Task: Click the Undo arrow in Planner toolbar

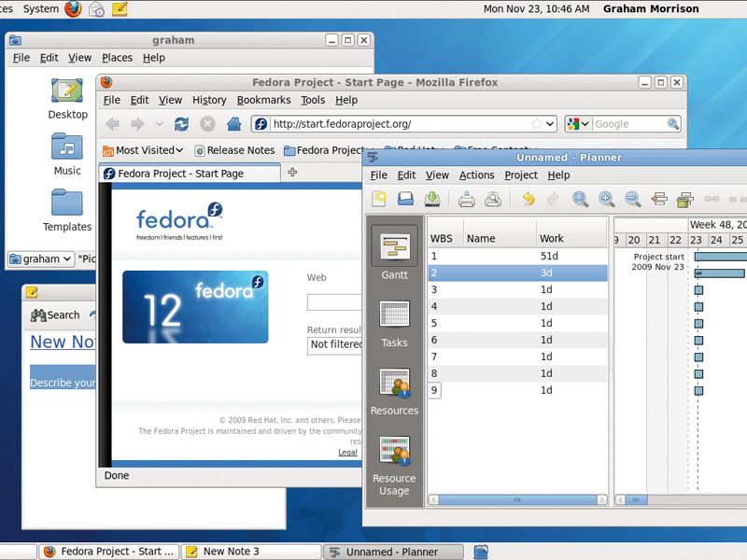Action: coord(529,199)
